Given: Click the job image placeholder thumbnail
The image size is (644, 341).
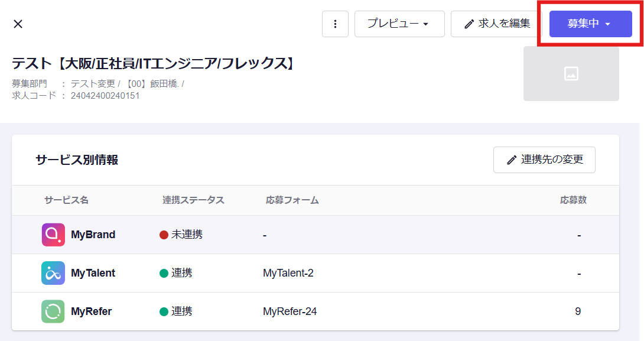Looking at the screenshot, I should pos(571,74).
